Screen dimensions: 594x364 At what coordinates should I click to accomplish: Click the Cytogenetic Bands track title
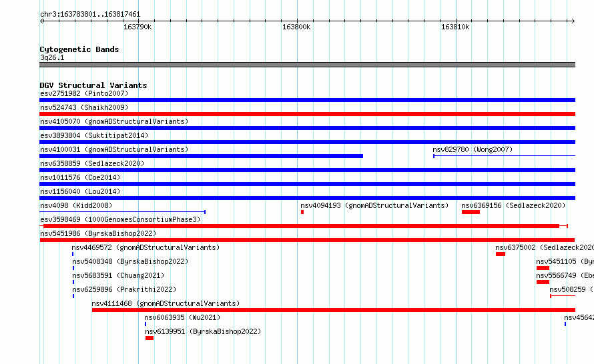(79, 49)
